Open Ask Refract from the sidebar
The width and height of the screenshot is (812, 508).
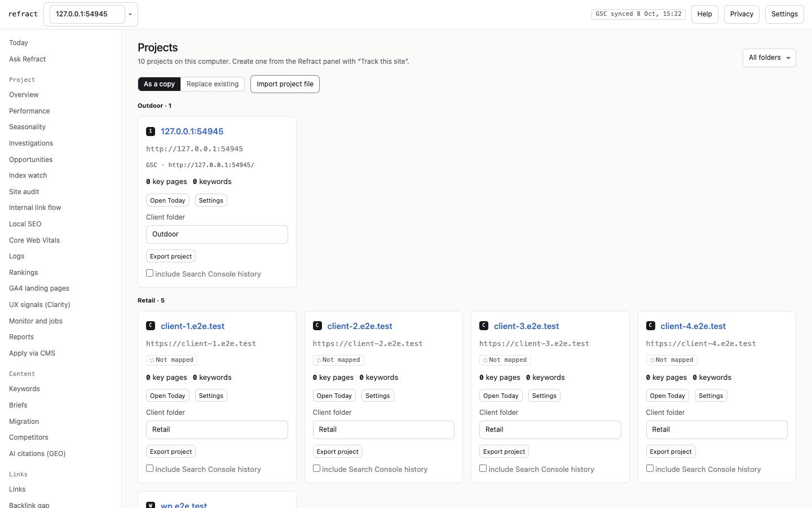pyautogui.click(x=28, y=59)
